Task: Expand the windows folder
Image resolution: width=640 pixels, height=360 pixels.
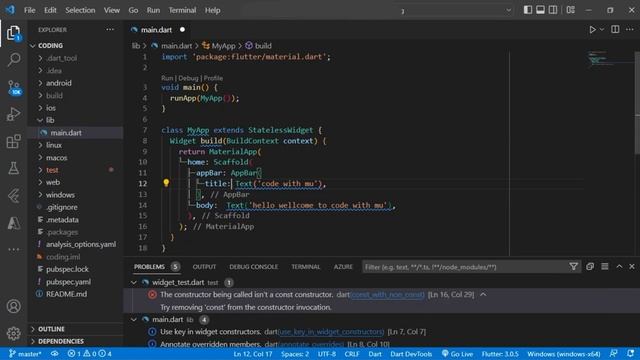Action: point(60,195)
